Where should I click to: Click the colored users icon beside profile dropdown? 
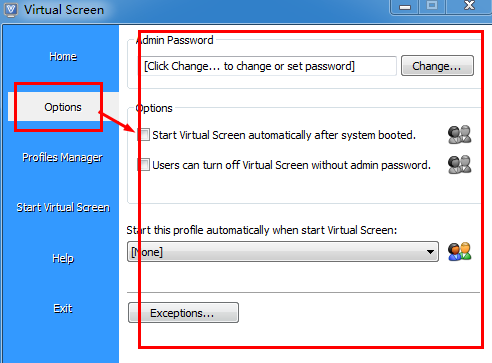tap(459, 252)
